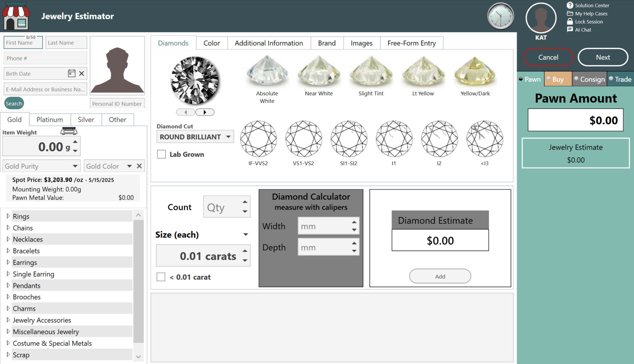Click the KAT user avatar
The height and width of the screenshot is (364, 634).
tap(541, 18)
